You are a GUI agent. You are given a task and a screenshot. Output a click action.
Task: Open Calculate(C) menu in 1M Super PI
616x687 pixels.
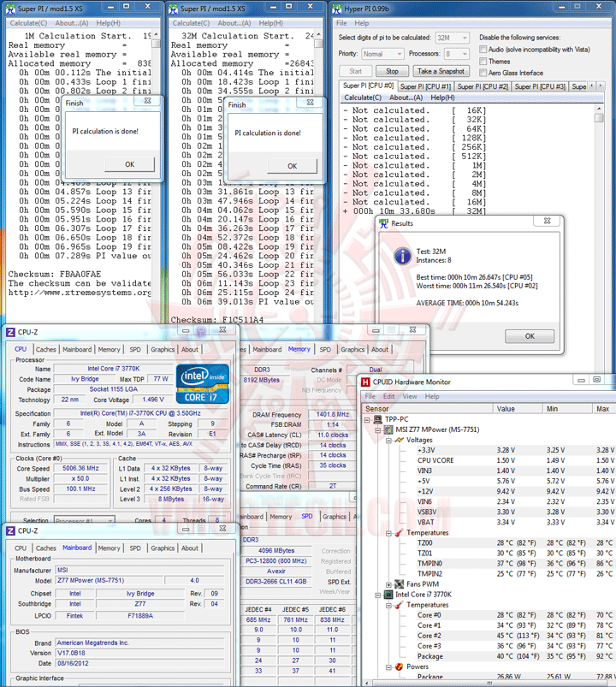28,23
